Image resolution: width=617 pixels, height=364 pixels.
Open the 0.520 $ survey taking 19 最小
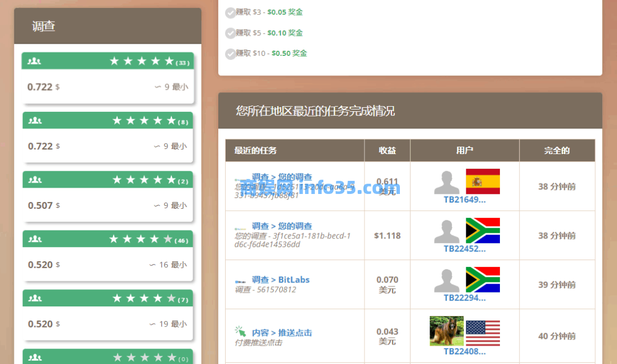[x=108, y=315]
